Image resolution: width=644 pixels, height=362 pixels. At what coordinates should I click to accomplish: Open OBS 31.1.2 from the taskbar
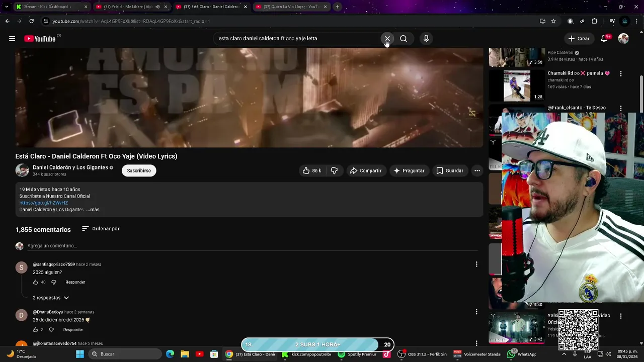tap(423, 354)
